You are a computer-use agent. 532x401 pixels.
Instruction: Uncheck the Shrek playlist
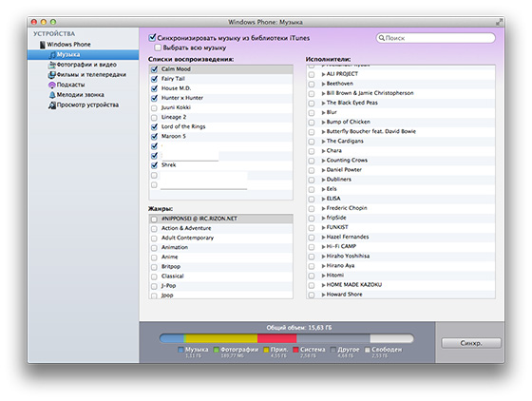point(154,165)
